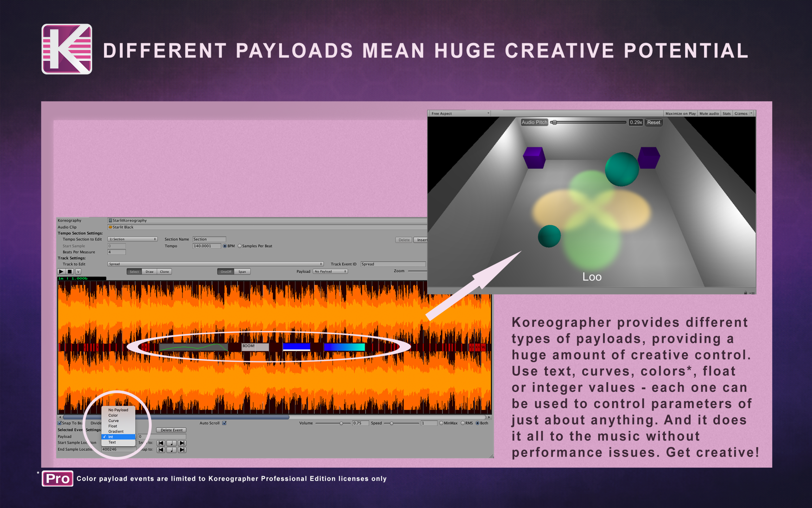This screenshot has width=812, height=508.
Task: Select MinMax waveform display radio
Action: [x=441, y=423]
